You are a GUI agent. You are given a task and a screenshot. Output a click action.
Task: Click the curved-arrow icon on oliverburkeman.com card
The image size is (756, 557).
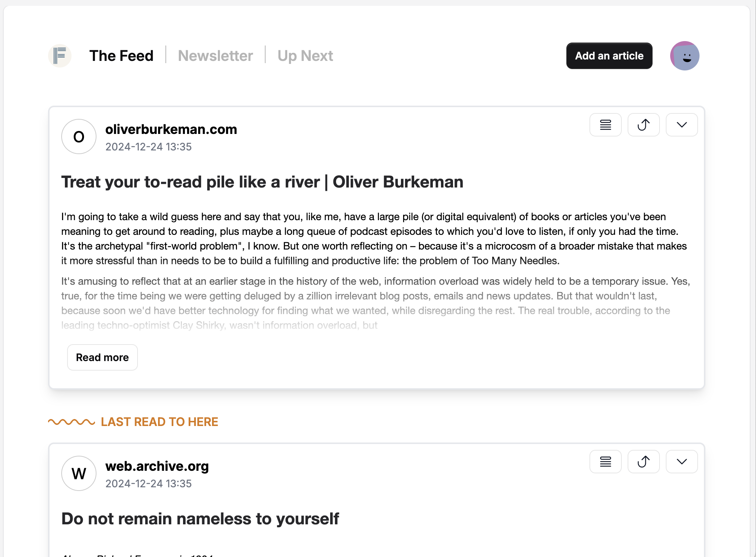(643, 125)
